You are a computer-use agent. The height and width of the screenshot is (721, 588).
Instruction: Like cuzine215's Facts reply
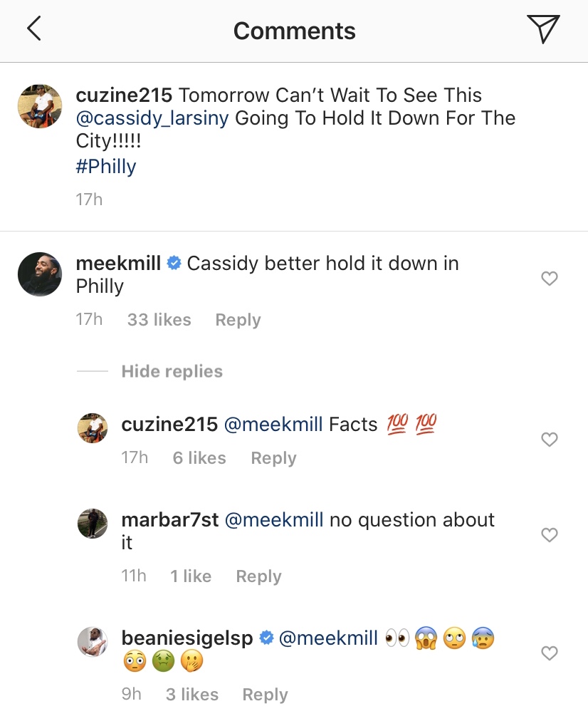click(549, 440)
